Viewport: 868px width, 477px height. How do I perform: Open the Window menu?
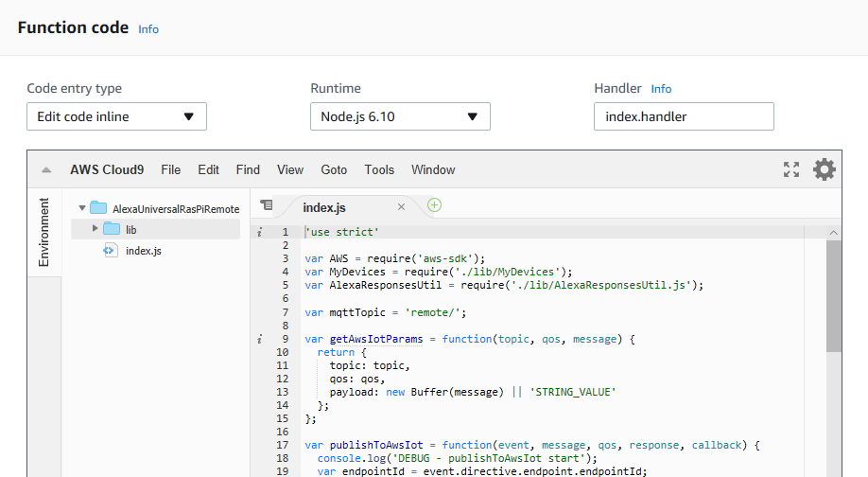(433, 170)
